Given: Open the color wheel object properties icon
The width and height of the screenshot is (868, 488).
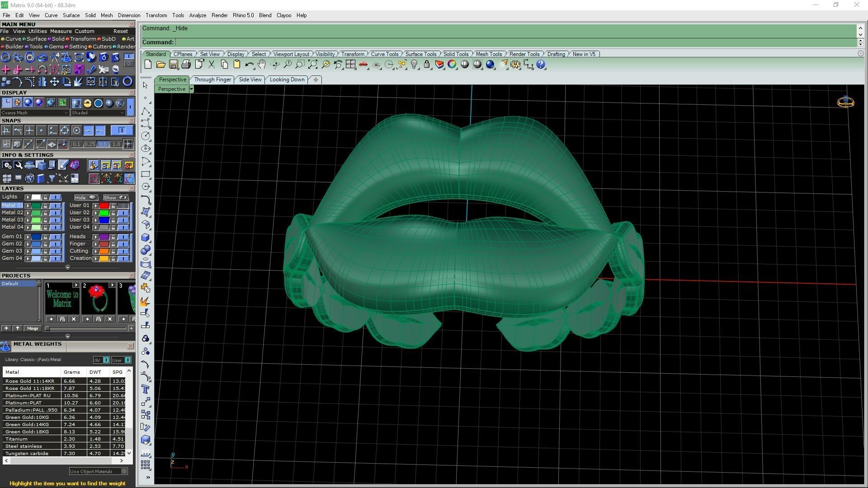Looking at the screenshot, I should 452,65.
